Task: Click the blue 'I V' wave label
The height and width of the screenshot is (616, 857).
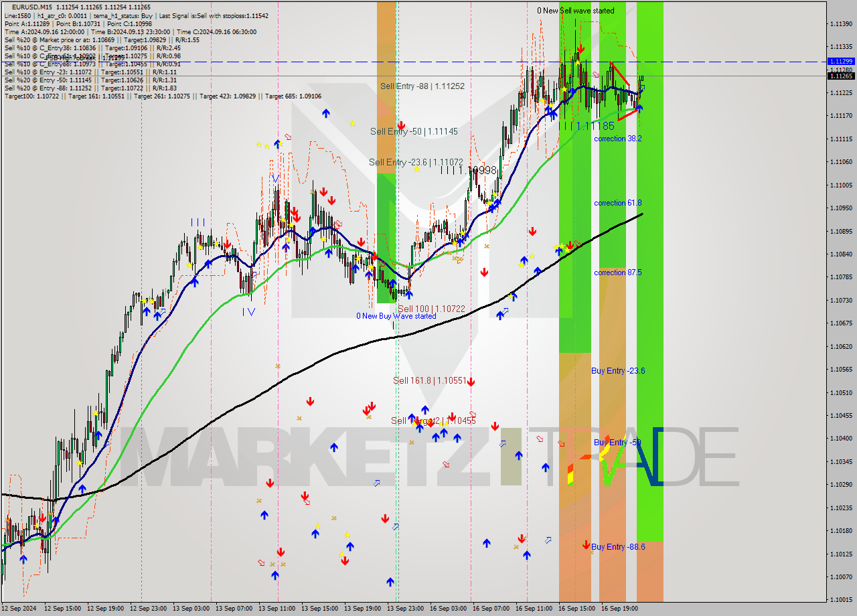Action: (248, 311)
